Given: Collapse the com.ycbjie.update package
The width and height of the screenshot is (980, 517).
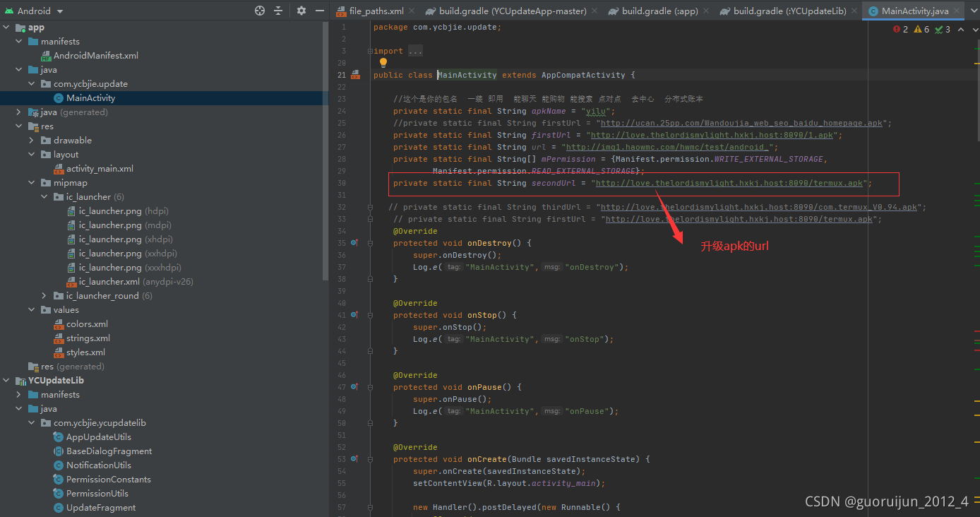Looking at the screenshot, I should pyautogui.click(x=32, y=84).
